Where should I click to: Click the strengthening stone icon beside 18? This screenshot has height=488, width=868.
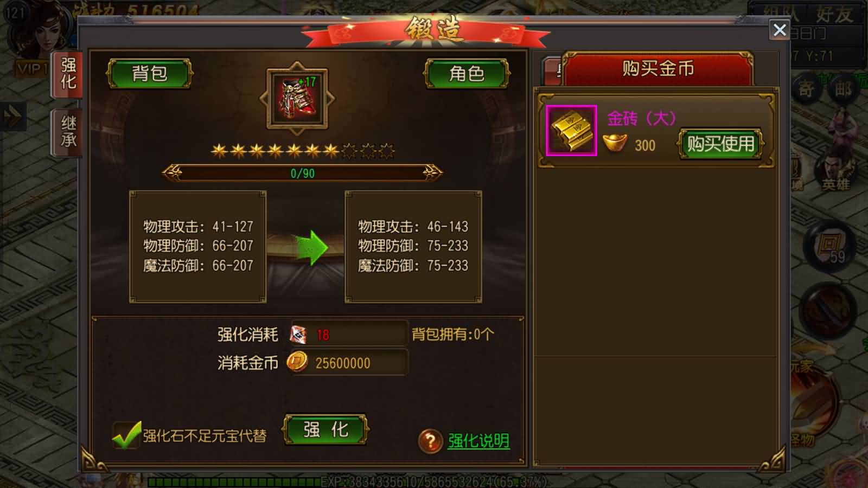coord(298,335)
